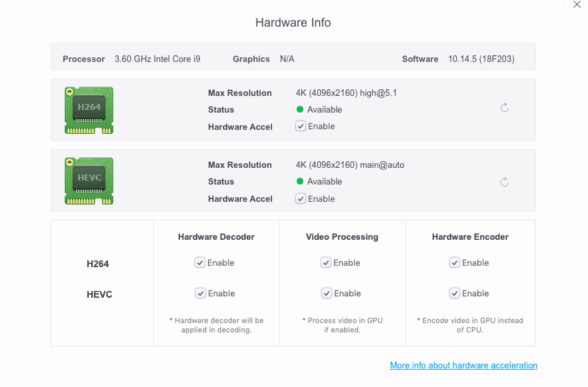The width and height of the screenshot is (588, 387).
Task: Turn off HEVC Hardware Encoder
Action: click(x=455, y=293)
